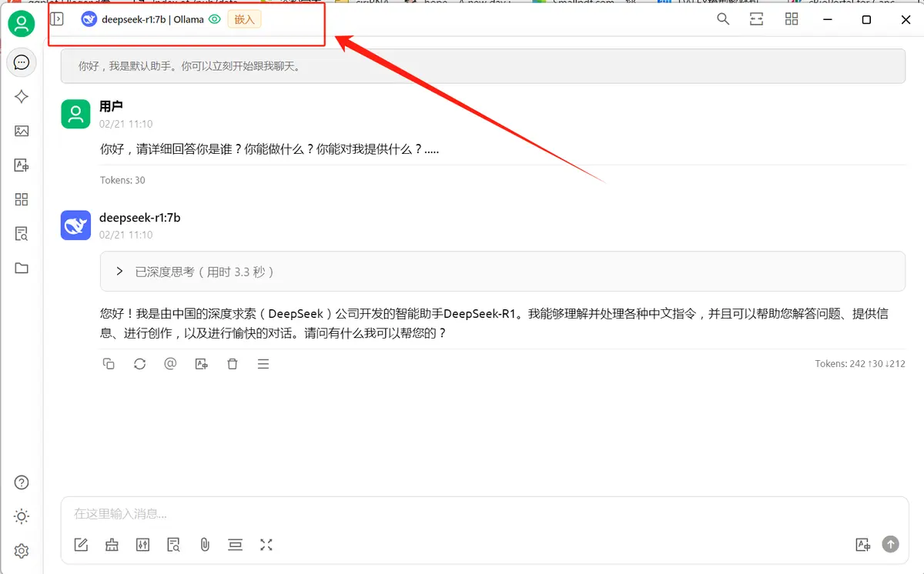Screen dimensions: 924x574
Task: Open the agents sparkle icon in sidebar
Action: tap(22, 97)
